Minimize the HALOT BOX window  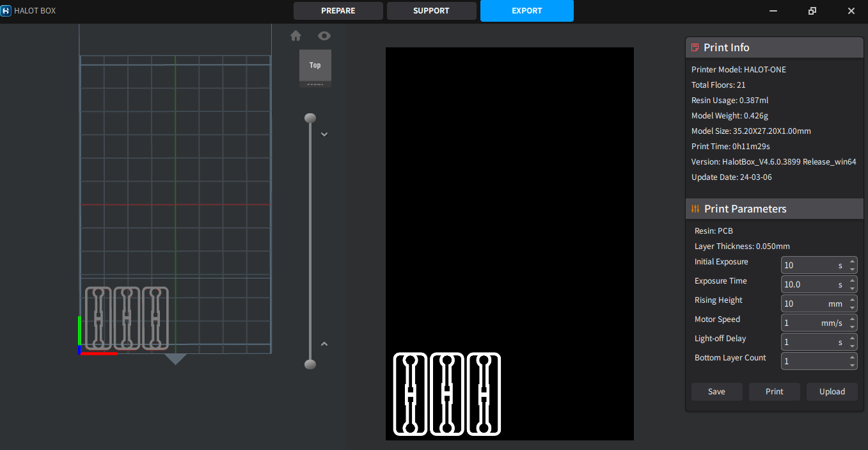pos(774,11)
